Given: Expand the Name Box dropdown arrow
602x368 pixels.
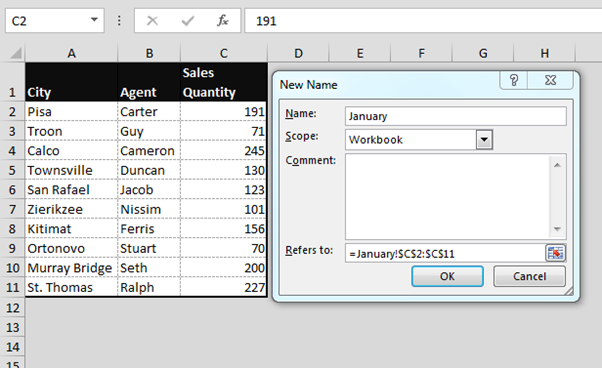Looking at the screenshot, I should [94, 20].
